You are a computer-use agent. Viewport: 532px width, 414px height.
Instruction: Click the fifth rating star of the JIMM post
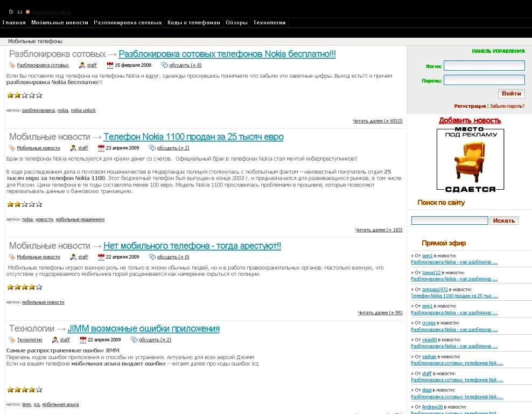click(x=39, y=390)
